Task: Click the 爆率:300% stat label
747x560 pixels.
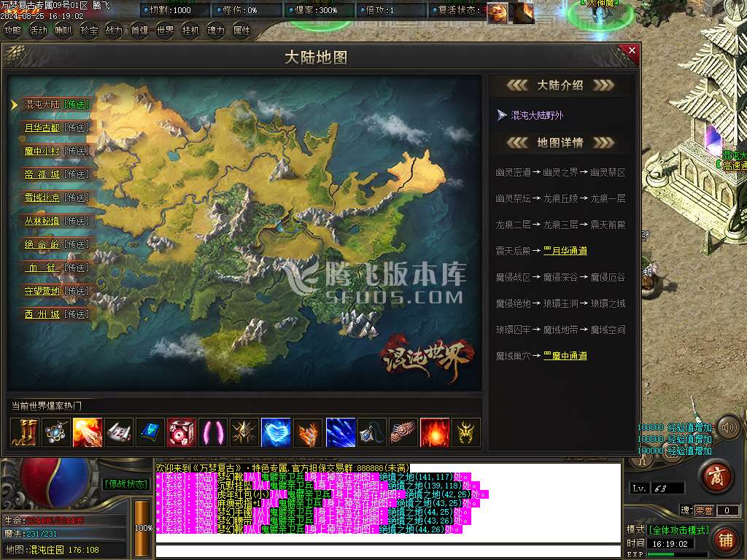Action: (x=315, y=10)
